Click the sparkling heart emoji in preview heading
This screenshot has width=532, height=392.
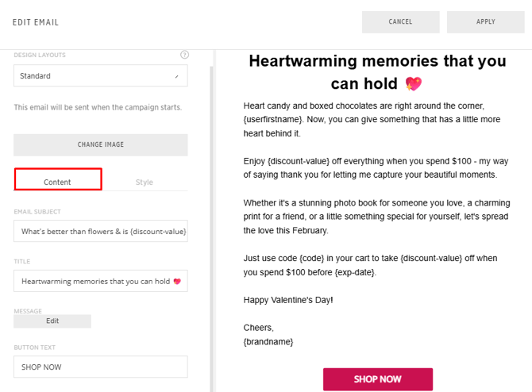coord(413,83)
